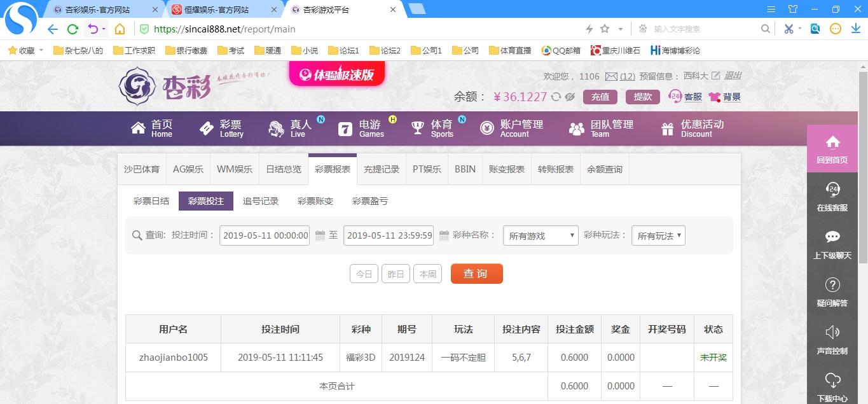The image size is (868, 404).
Task: Expand the 彩种玩法 所有玩法 dropdown
Action: click(x=658, y=235)
